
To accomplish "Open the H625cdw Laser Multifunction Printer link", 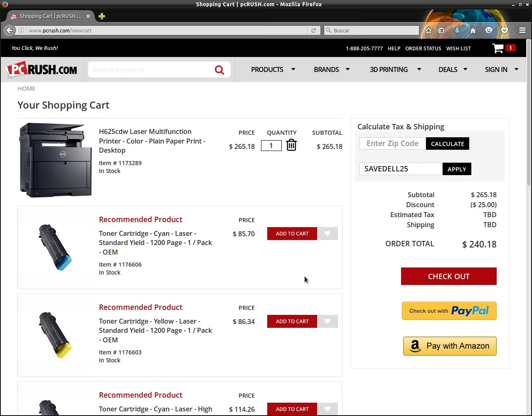I will click(x=152, y=141).
